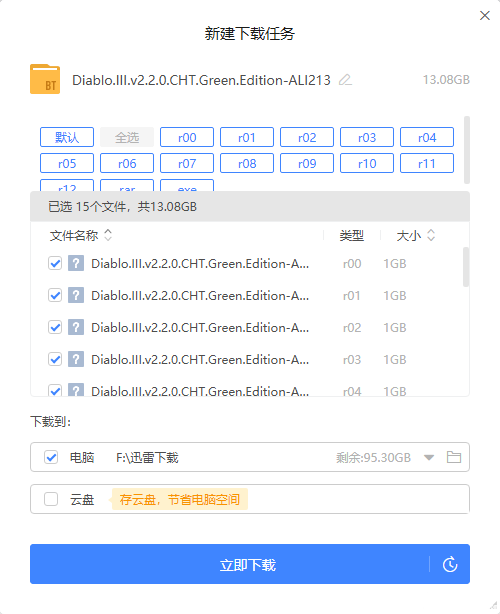500x614 pixels.
Task: Click the file icon beside the r03 entry
Action: pyautogui.click(x=76, y=359)
